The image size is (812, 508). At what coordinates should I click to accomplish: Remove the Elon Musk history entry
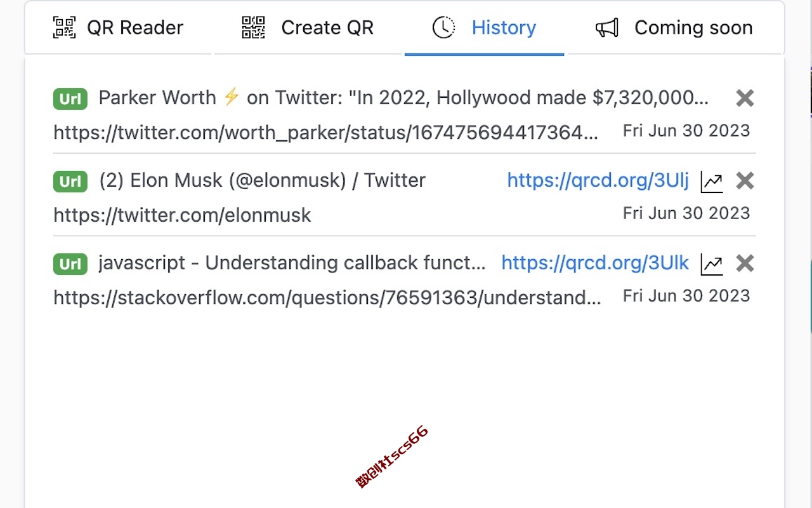(745, 181)
